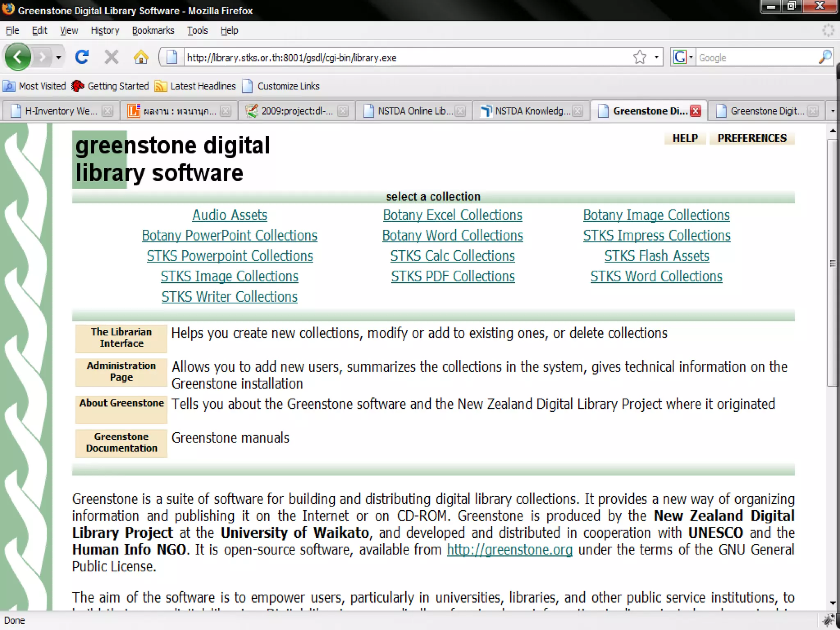Click the search magnifying glass icon
This screenshot has height=630, width=840.
click(x=825, y=57)
